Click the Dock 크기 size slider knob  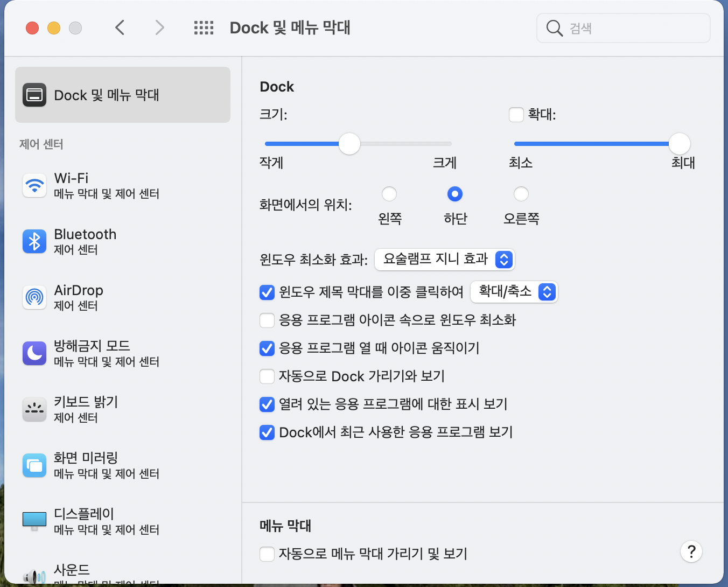click(349, 144)
